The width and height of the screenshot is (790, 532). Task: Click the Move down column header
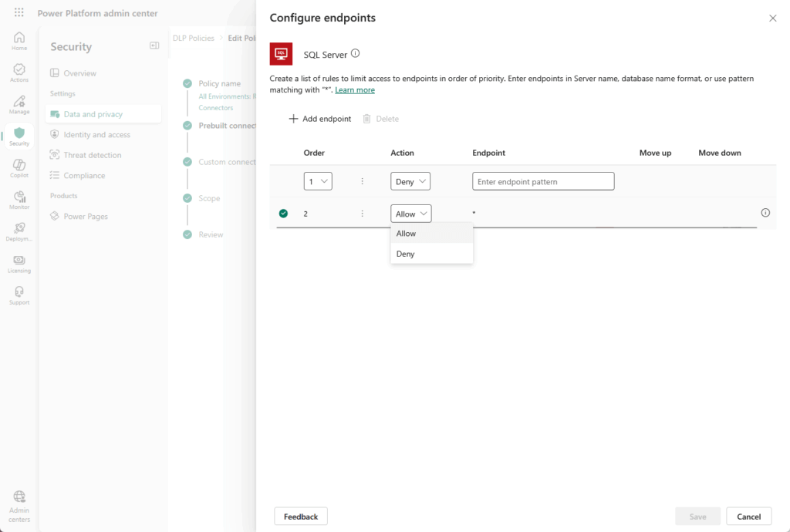pyautogui.click(x=720, y=153)
